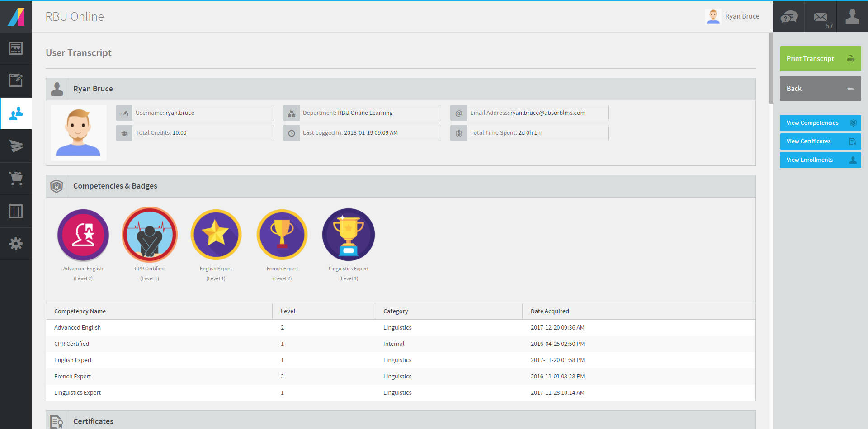Open the help chat bubble icon
Image resolution: width=868 pixels, height=429 pixels.
point(789,17)
